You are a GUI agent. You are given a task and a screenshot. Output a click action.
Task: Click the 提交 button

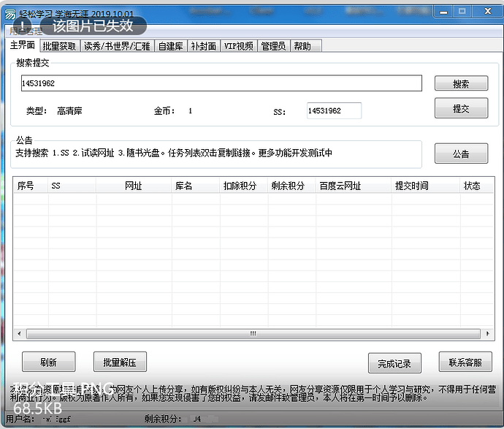pos(461,108)
